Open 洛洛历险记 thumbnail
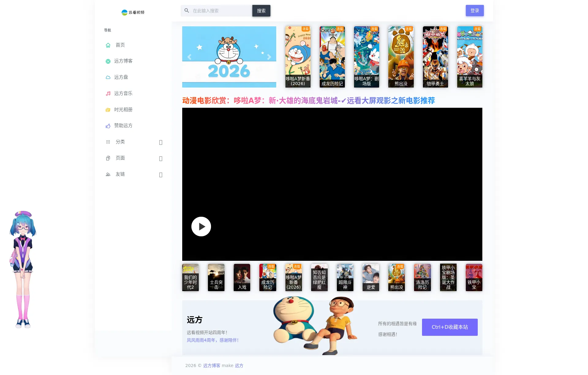 422,277
